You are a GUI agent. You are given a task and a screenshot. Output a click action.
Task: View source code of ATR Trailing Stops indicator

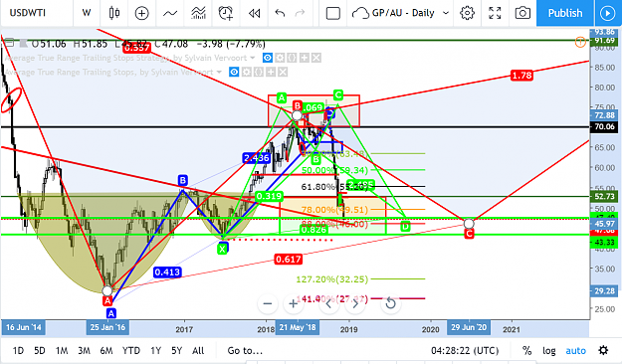(258, 73)
